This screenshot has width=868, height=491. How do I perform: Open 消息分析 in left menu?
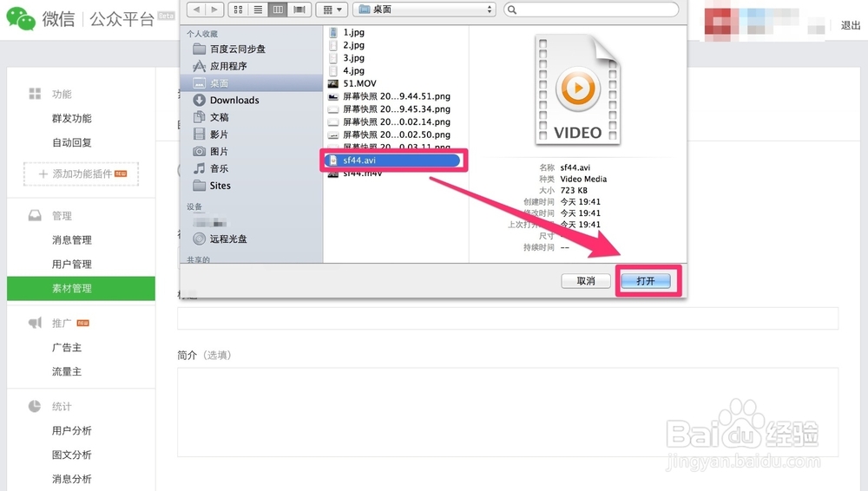pos(72,479)
